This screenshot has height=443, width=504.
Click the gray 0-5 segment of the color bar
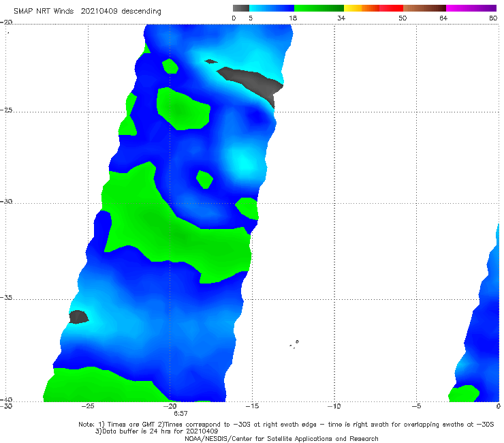(241, 8)
